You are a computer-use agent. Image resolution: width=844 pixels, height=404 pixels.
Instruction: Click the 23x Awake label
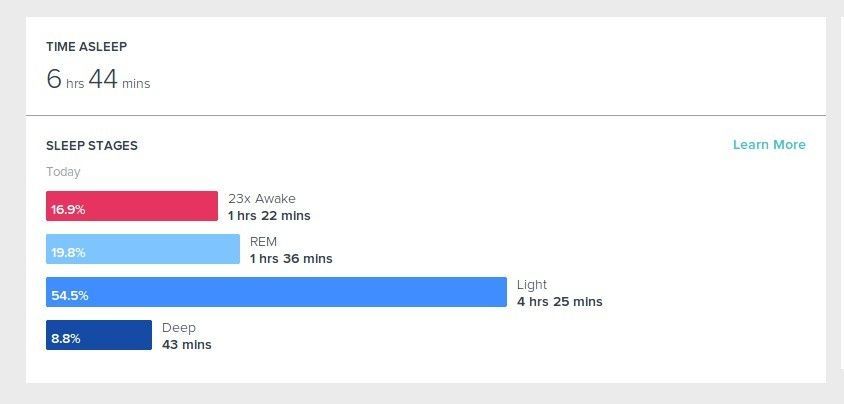(x=262, y=199)
